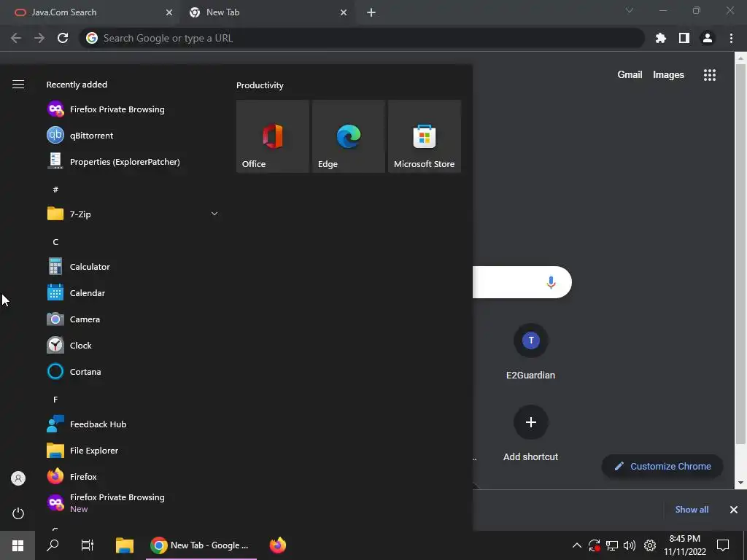Open Calculator app
Screen dimensions: 747x560
coord(133,266)
